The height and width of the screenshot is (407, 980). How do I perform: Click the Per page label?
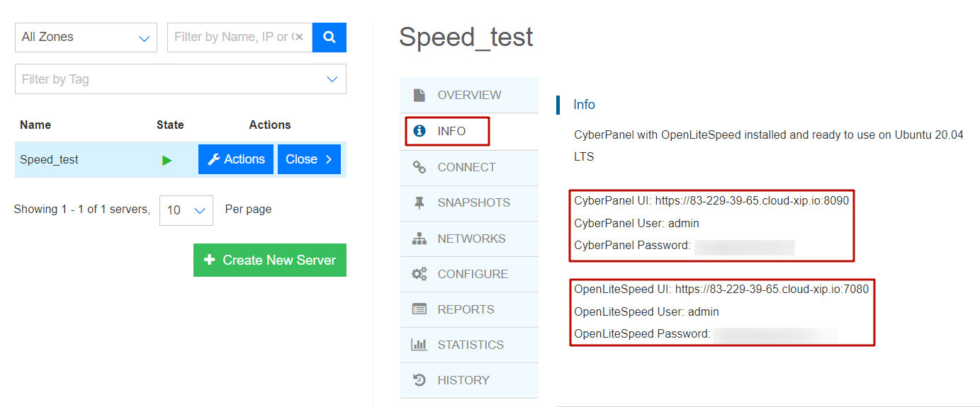(248, 210)
